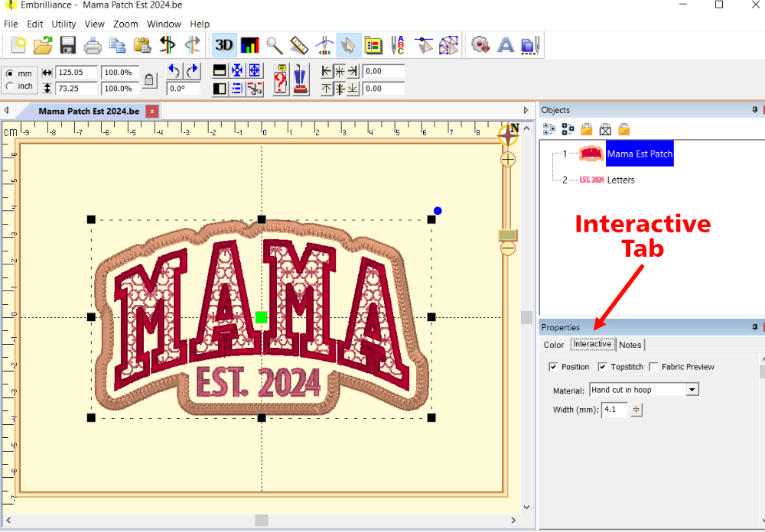Open the Material dropdown list
Viewport: 765px width, 532px height.
[x=692, y=390]
